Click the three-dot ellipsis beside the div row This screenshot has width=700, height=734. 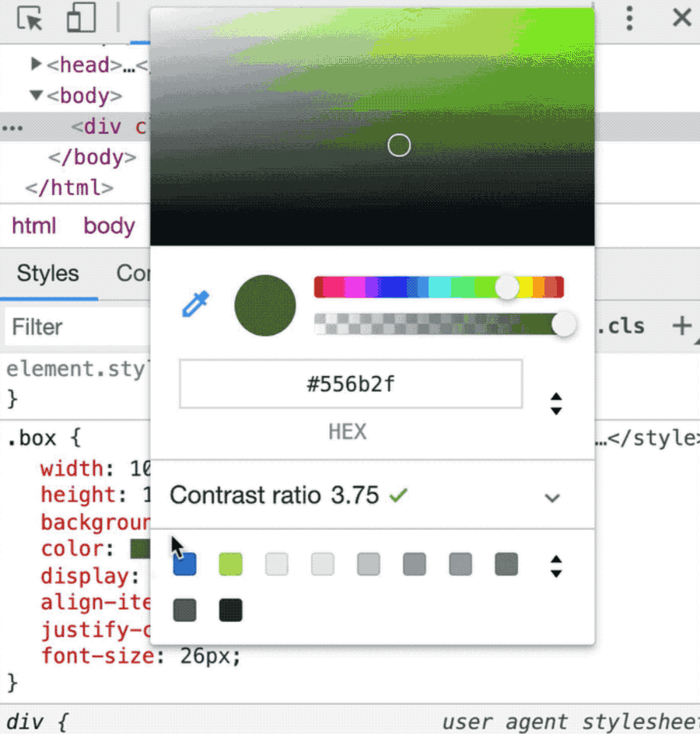[13, 128]
